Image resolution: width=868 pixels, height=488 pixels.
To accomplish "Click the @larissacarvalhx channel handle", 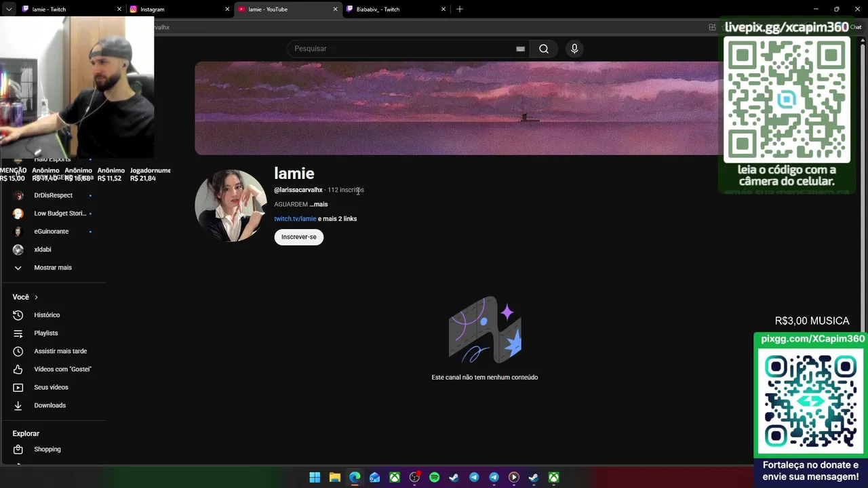I will pyautogui.click(x=298, y=190).
